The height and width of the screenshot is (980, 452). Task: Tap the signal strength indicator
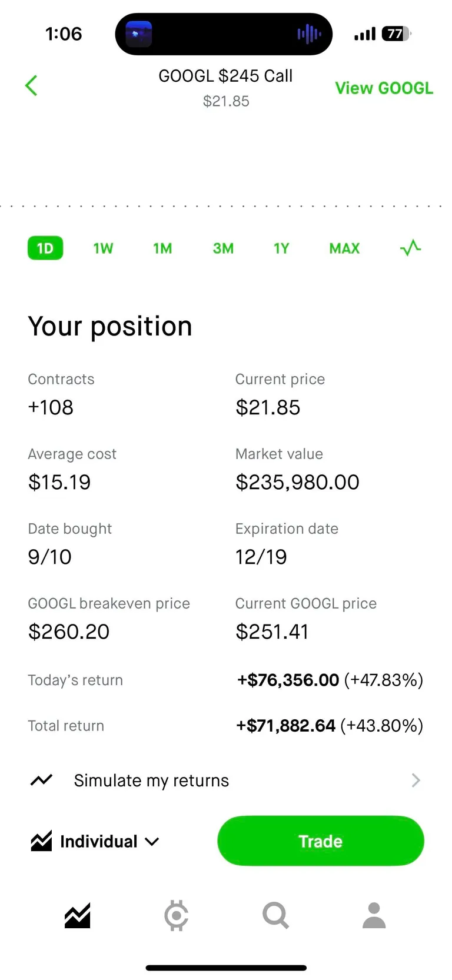(x=364, y=34)
